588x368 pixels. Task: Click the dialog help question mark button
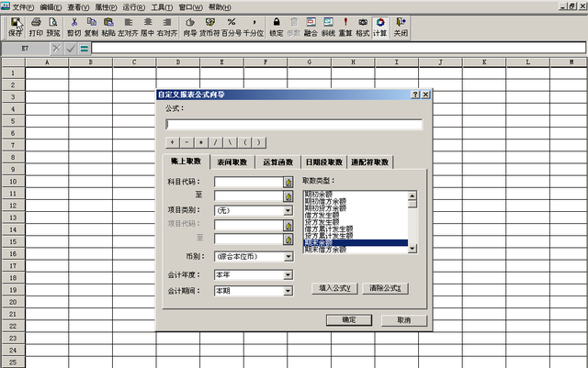[x=415, y=95]
